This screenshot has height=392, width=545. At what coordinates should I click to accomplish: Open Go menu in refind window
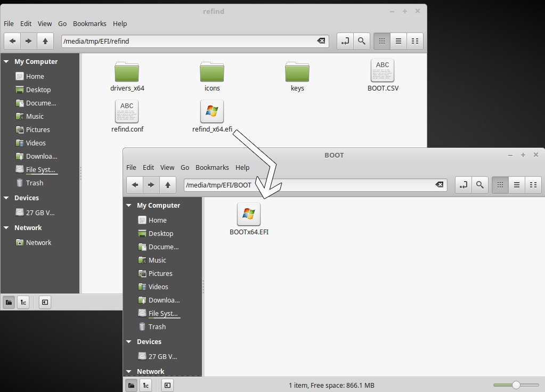click(62, 23)
